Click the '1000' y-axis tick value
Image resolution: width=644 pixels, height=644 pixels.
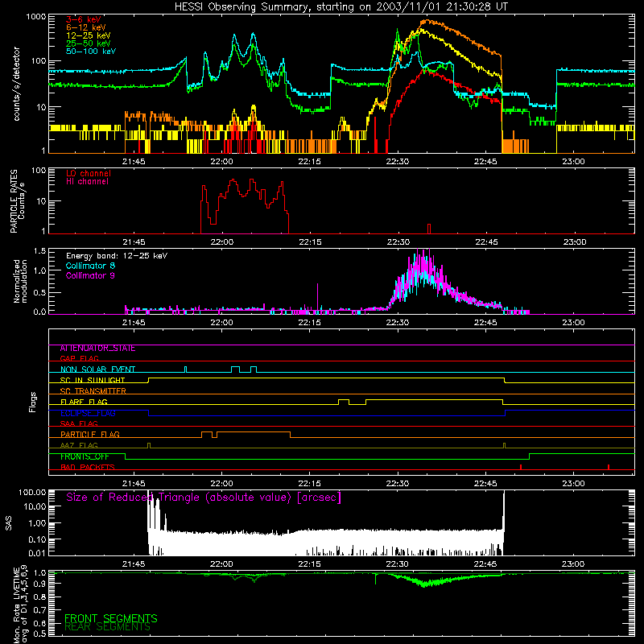[35, 17]
